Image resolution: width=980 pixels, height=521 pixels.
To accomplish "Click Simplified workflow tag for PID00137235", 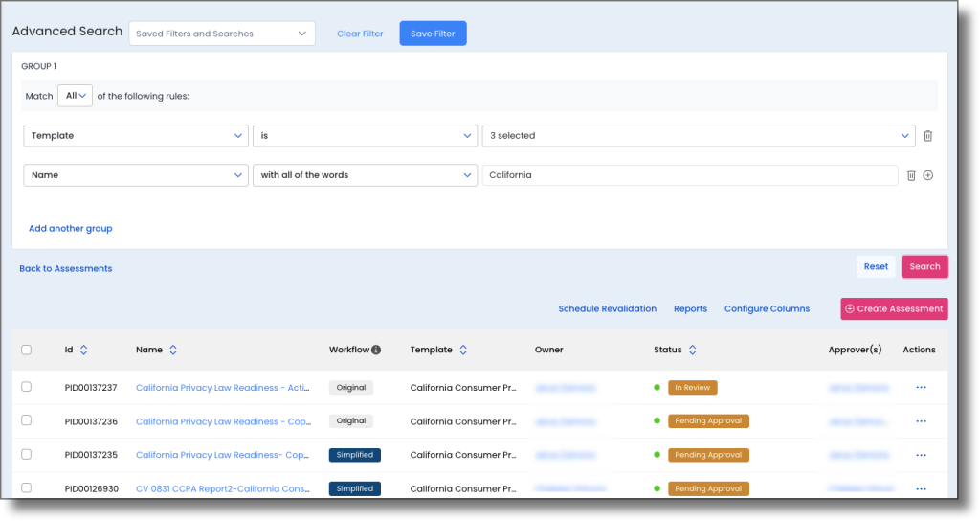I will click(355, 455).
